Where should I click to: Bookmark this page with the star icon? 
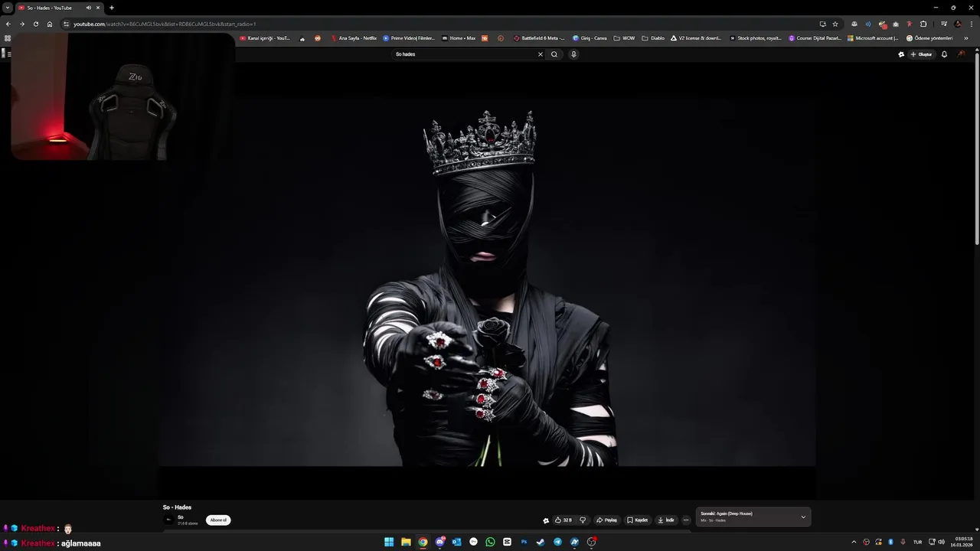tap(835, 24)
